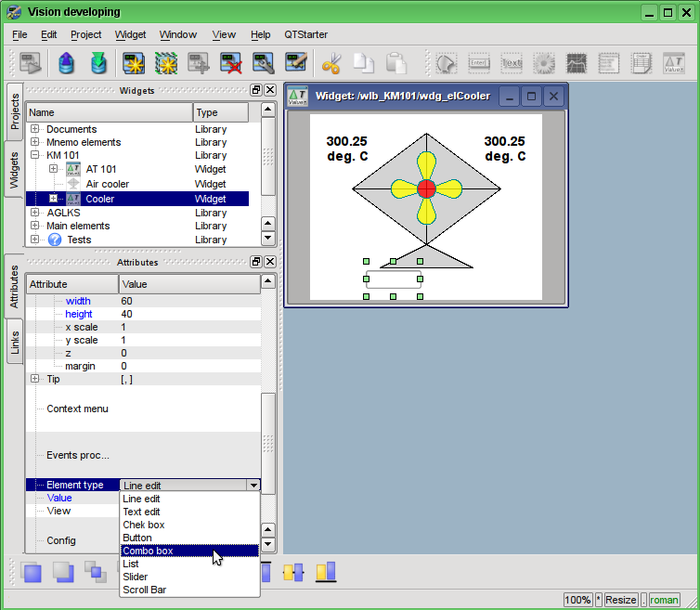Choose Slider in the element type list
700x610 pixels.
pyautogui.click(x=136, y=577)
